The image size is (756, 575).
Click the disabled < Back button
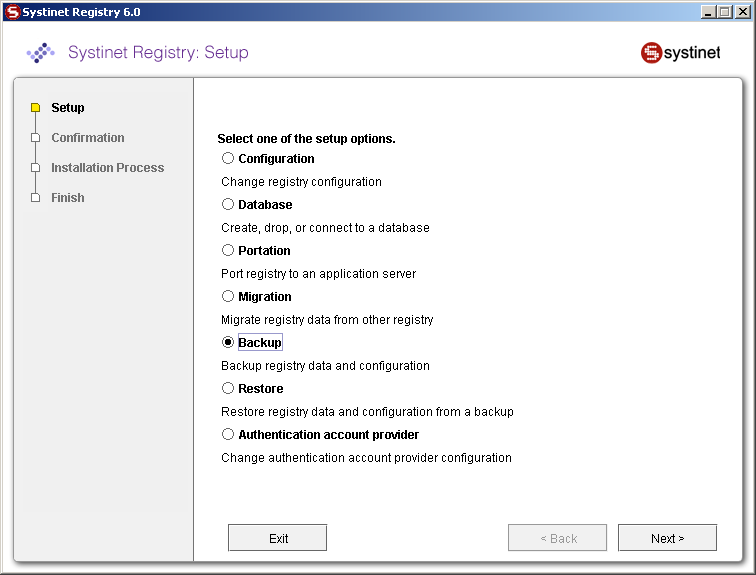click(557, 538)
